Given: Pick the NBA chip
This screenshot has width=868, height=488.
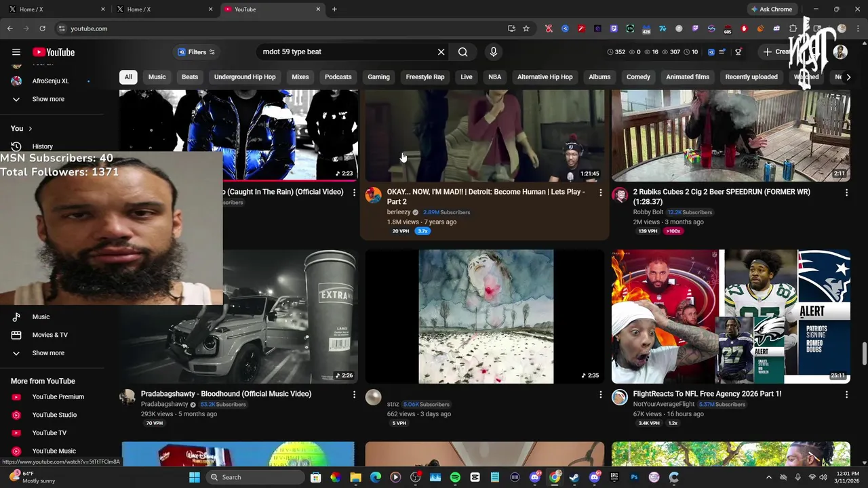Looking at the screenshot, I should pyautogui.click(x=495, y=77).
